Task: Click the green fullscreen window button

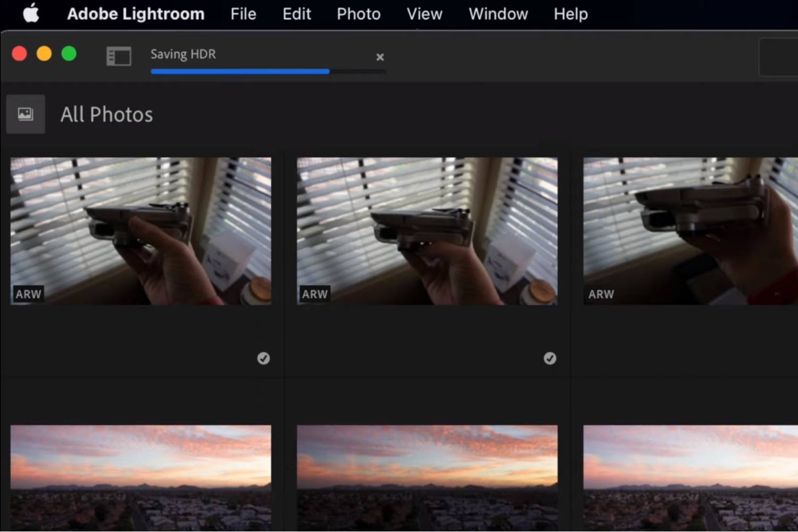Action: (69, 54)
